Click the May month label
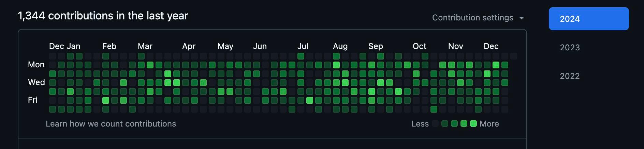644x149 pixels. click(x=225, y=46)
